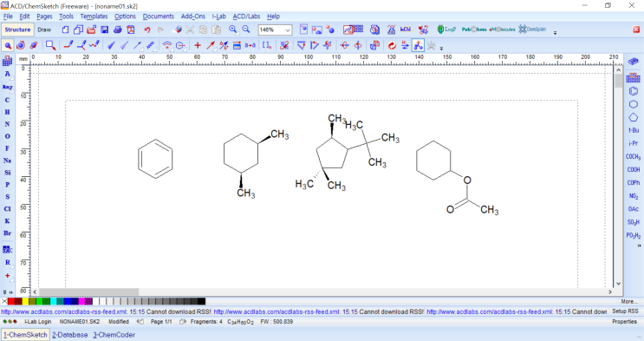Screen dimensions: 644x341
Task: Select the Hydrogen atom H
Action: pyautogui.click(x=7, y=112)
